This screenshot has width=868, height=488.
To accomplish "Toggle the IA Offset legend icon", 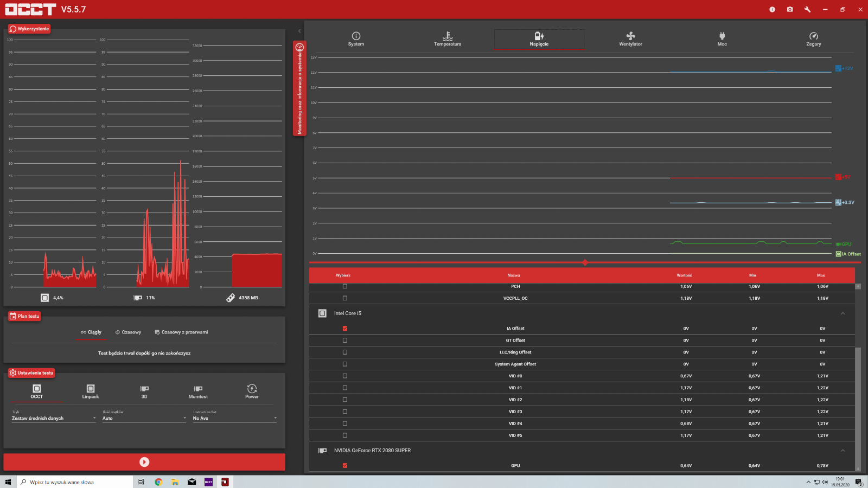I will coord(838,254).
